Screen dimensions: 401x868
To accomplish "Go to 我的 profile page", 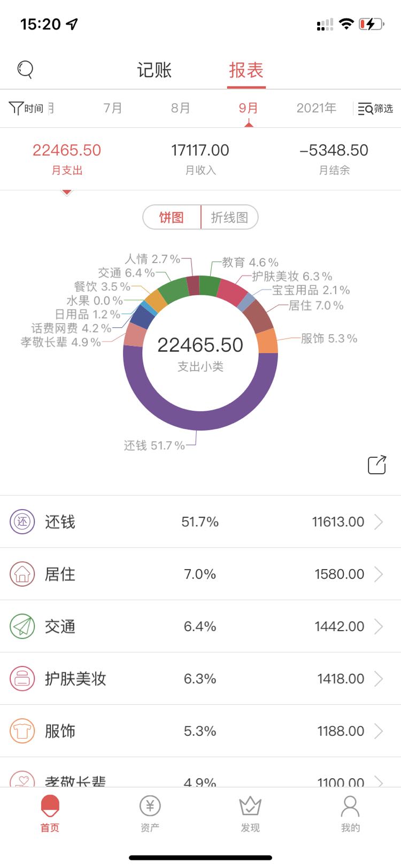I will 350,813.
